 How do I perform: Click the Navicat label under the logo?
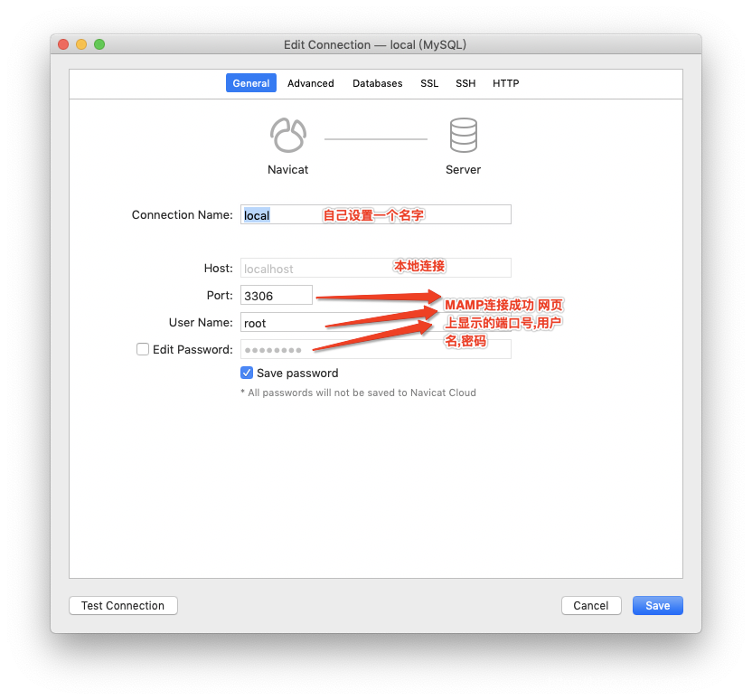[x=287, y=169]
